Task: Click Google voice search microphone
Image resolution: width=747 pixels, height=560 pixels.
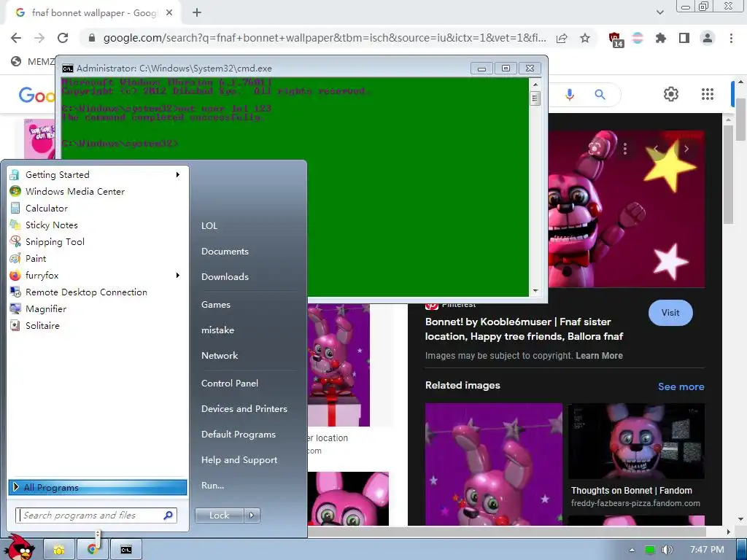Action: coord(569,94)
